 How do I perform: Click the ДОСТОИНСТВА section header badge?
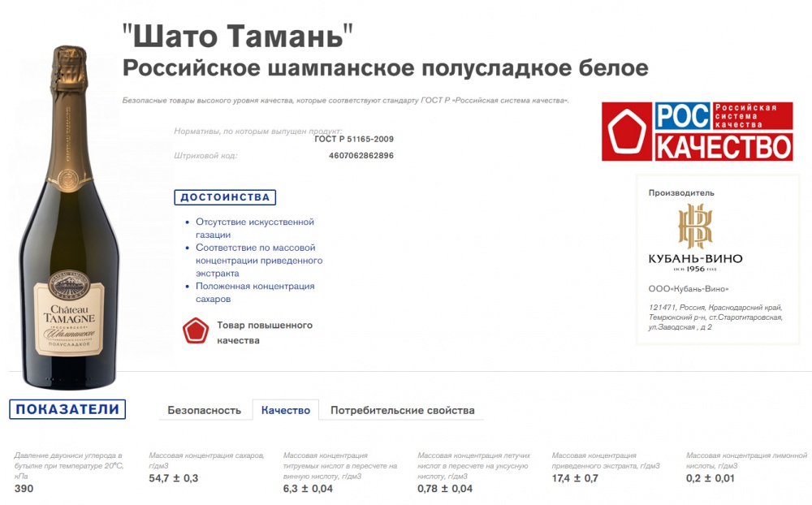point(224,196)
